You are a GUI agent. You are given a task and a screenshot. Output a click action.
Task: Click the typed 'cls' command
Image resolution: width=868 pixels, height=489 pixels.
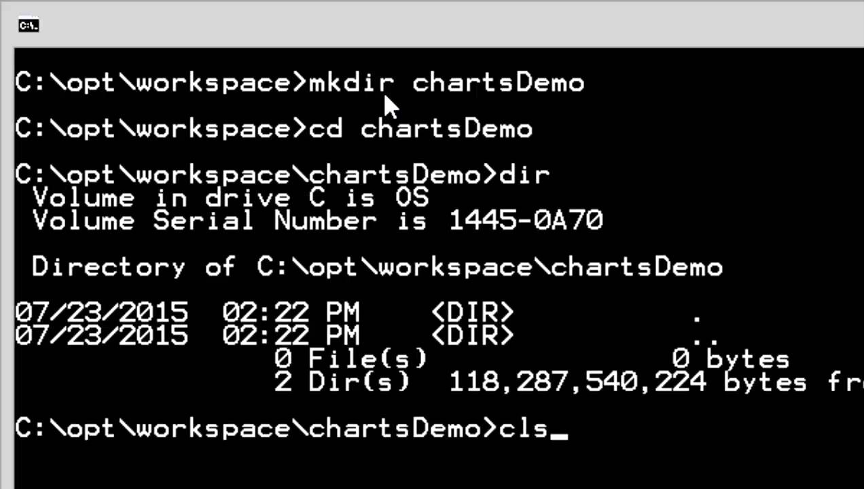click(524, 429)
